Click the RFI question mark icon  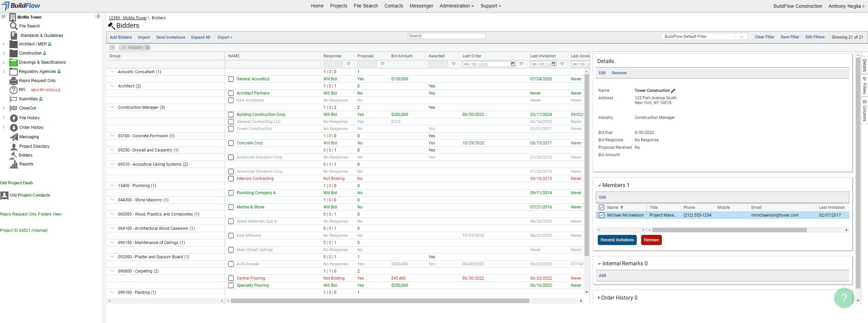coord(13,90)
